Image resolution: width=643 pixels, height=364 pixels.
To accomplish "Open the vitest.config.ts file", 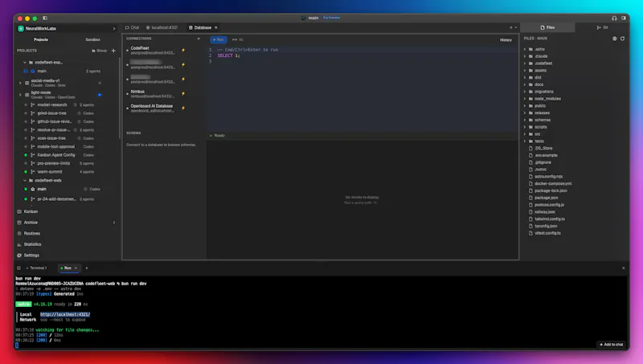I will tap(547, 233).
